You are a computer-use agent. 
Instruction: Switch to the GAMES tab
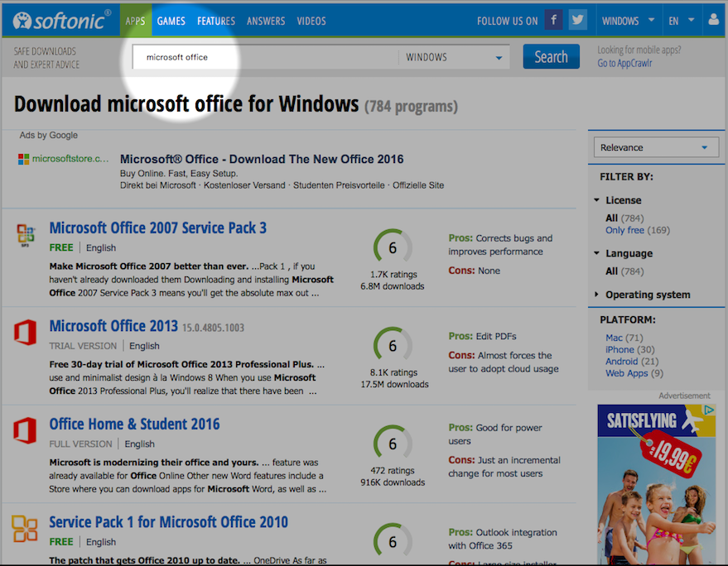click(x=171, y=21)
